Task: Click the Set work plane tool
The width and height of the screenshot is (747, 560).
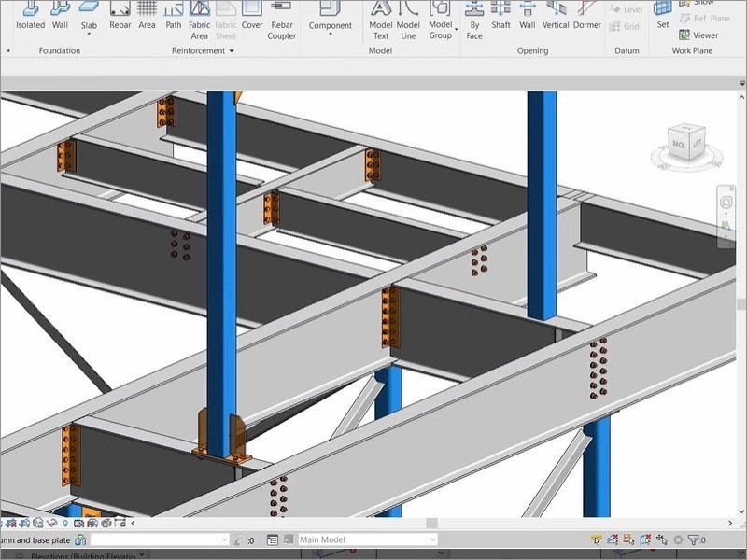Action: (663, 16)
